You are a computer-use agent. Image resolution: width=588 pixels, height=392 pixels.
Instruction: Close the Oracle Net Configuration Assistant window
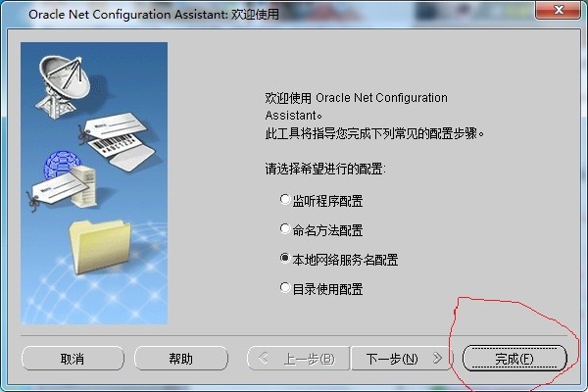point(558,10)
